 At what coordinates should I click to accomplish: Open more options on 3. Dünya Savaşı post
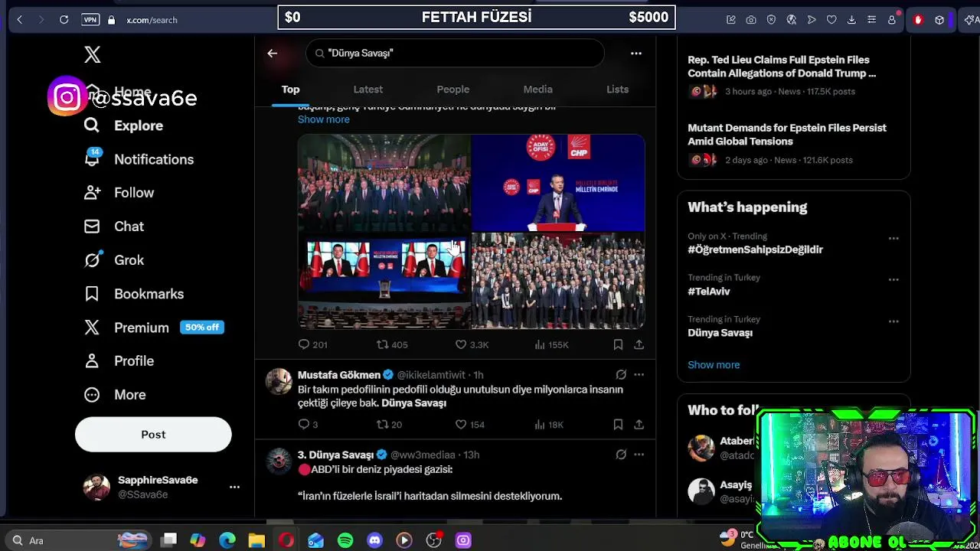pos(639,455)
